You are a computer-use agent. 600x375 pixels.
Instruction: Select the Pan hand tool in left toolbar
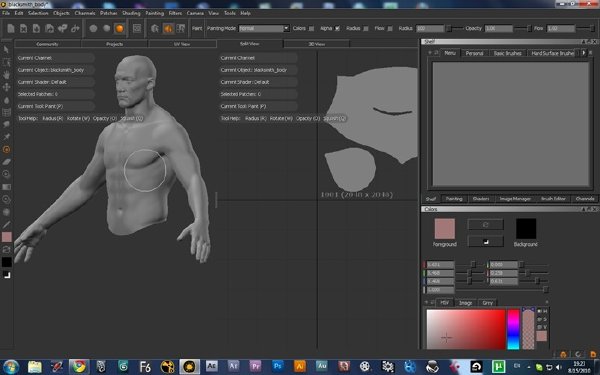tap(6, 75)
